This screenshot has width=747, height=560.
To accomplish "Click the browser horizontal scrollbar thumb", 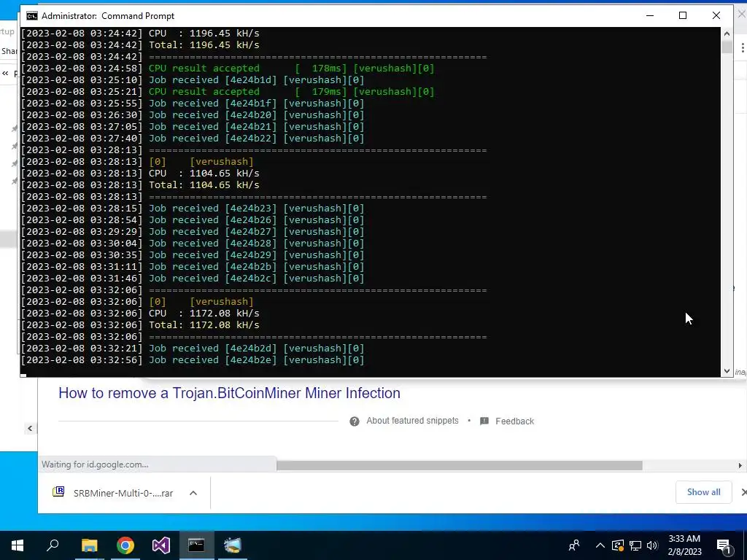I will [x=460, y=465].
